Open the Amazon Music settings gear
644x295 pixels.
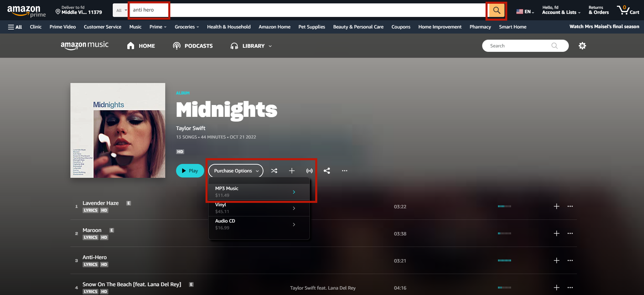(582, 46)
